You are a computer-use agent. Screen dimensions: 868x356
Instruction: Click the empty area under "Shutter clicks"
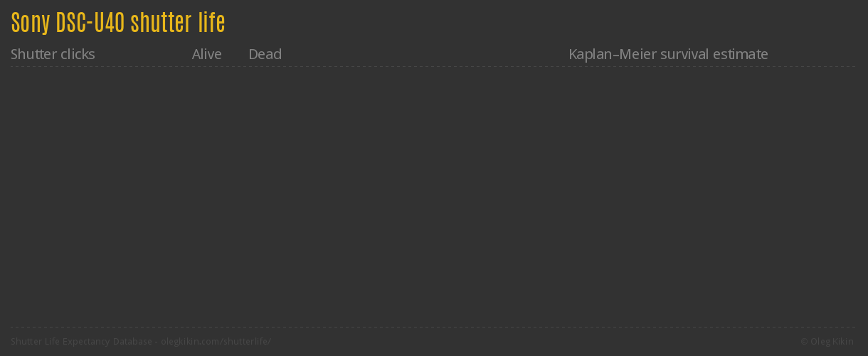point(53,192)
